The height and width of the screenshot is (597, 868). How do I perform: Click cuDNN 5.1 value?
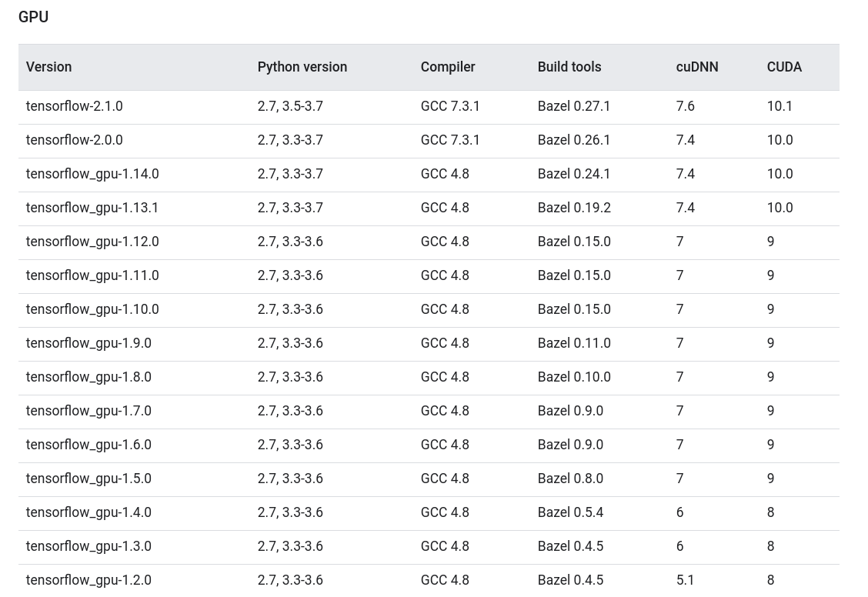(x=686, y=580)
